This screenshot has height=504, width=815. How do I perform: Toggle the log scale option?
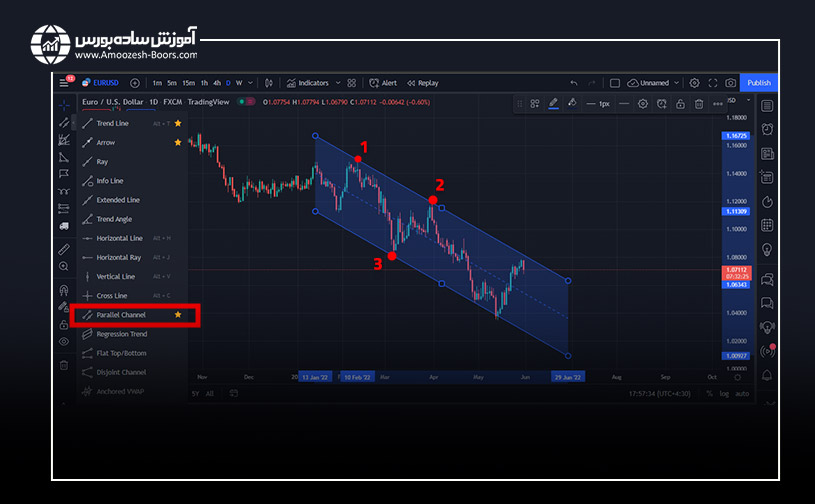(725, 394)
